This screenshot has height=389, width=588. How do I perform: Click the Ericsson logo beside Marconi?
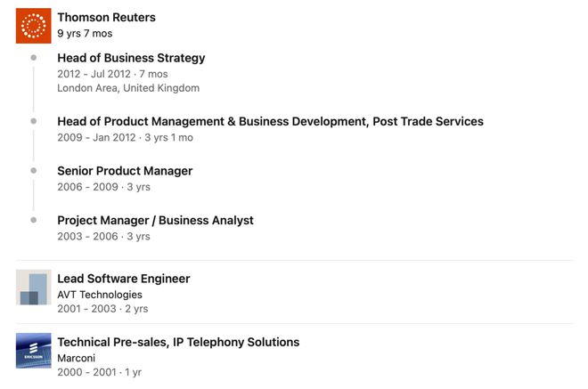pyautogui.click(x=33, y=351)
